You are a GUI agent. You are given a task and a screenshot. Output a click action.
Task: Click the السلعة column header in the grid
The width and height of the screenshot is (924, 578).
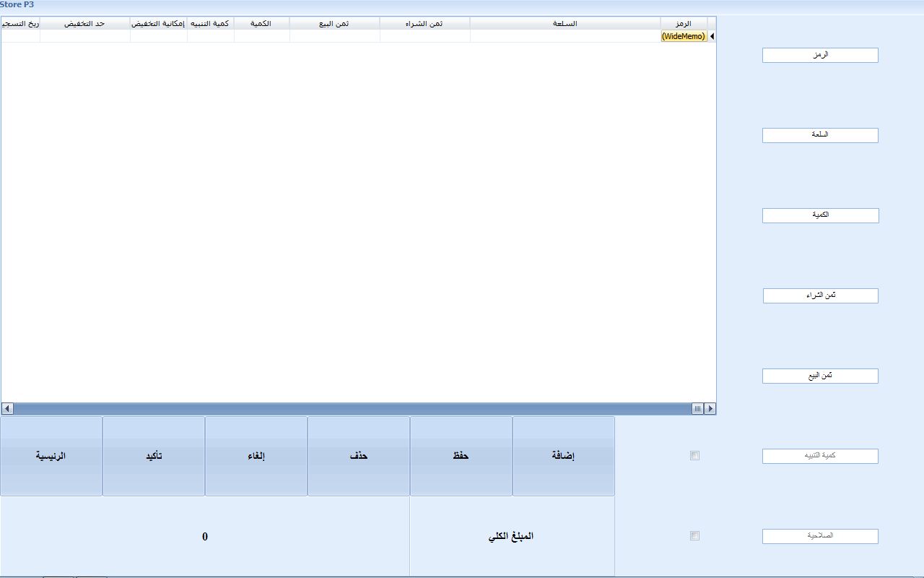point(565,24)
